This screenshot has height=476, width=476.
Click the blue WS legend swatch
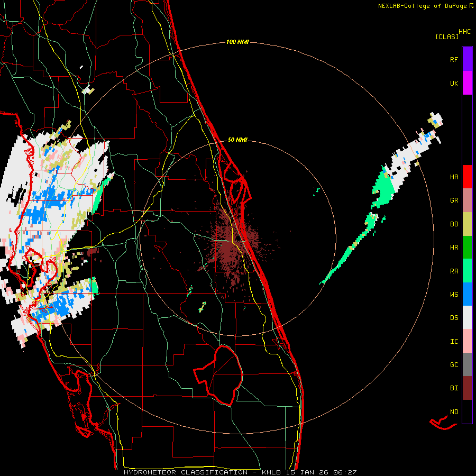point(467,294)
